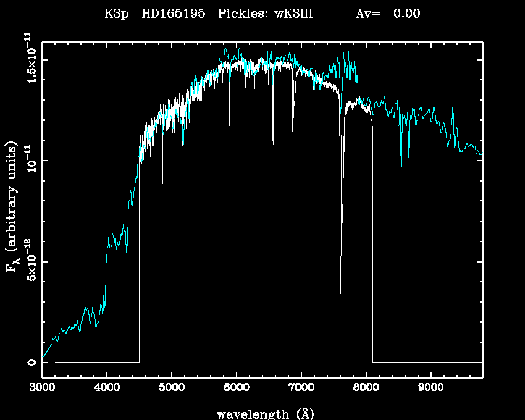525x420 pixels.
Task: Click the 3000 tick label on x-axis
Action: [x=42, y=388]
